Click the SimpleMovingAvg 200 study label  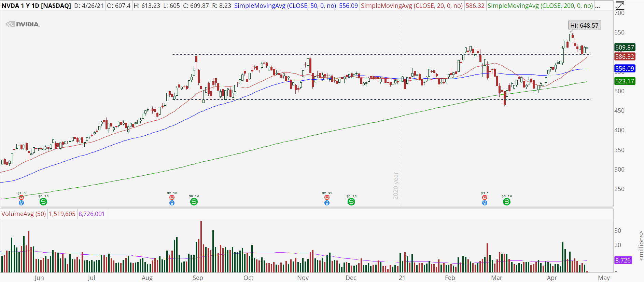[x=540, y=6]
